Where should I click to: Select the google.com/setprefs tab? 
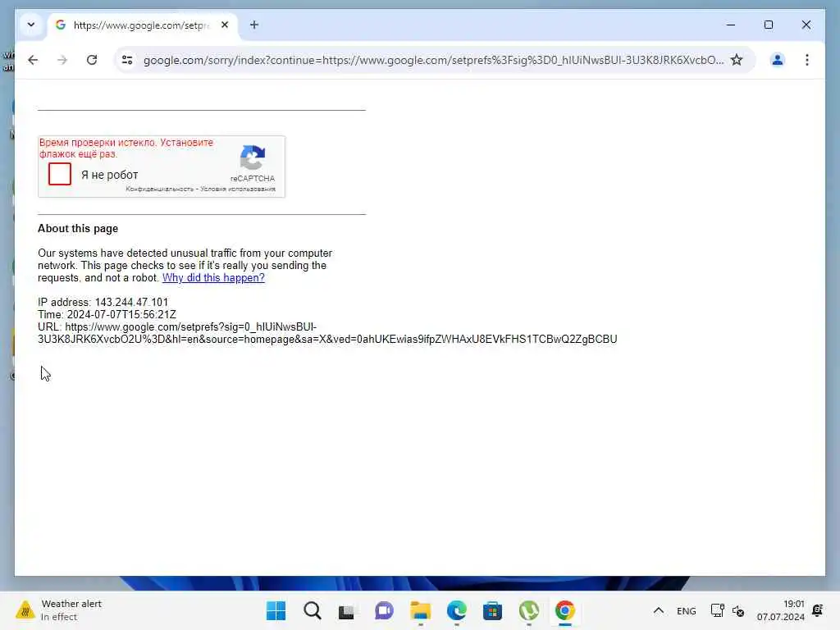click(140, 25)
